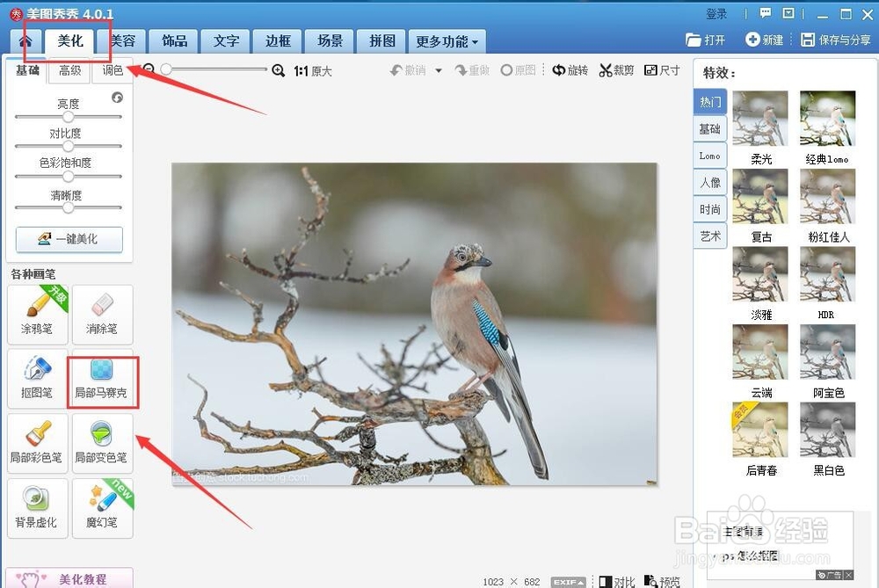Open the 美化教程 link

69,578
